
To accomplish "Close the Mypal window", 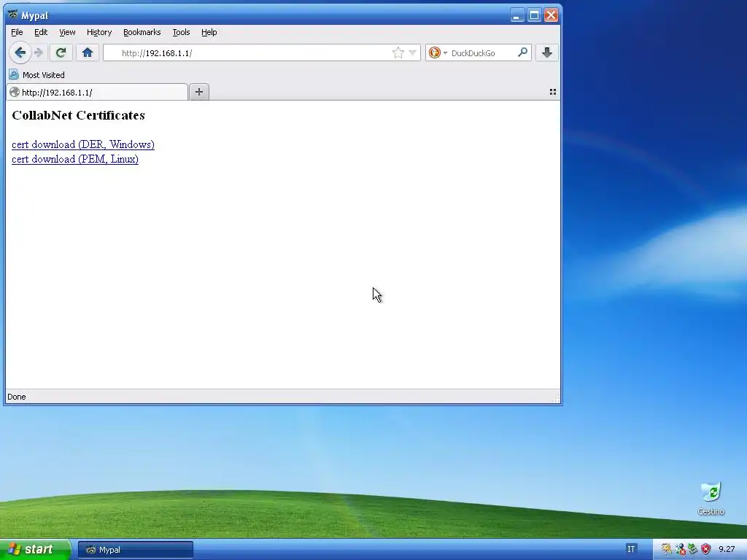I will point(551,15).
